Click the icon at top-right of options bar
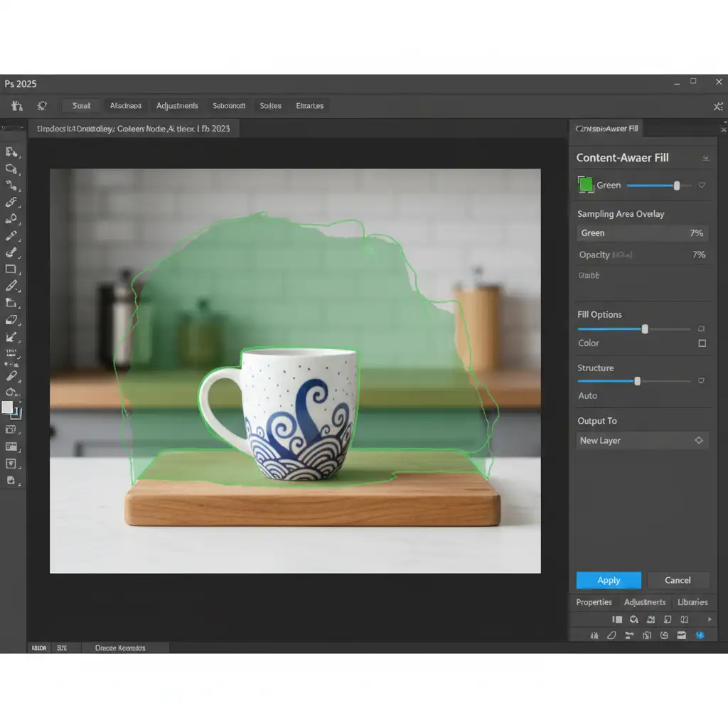728x728 pixels. tap(717, 106)
